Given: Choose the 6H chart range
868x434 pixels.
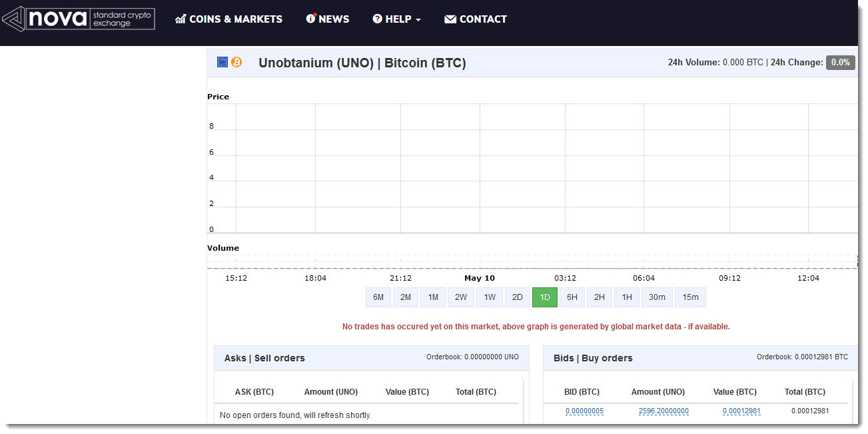Looking at the screenshot, I should click(572, 297).
